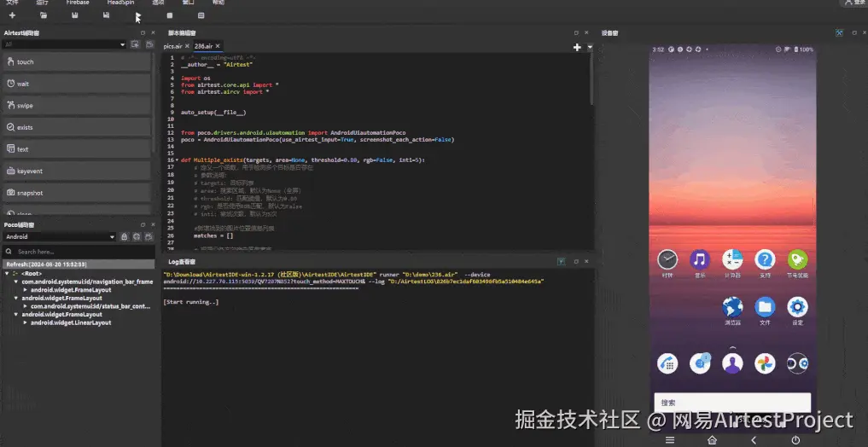Create a new script with the plus icon

tap(12, 15)
